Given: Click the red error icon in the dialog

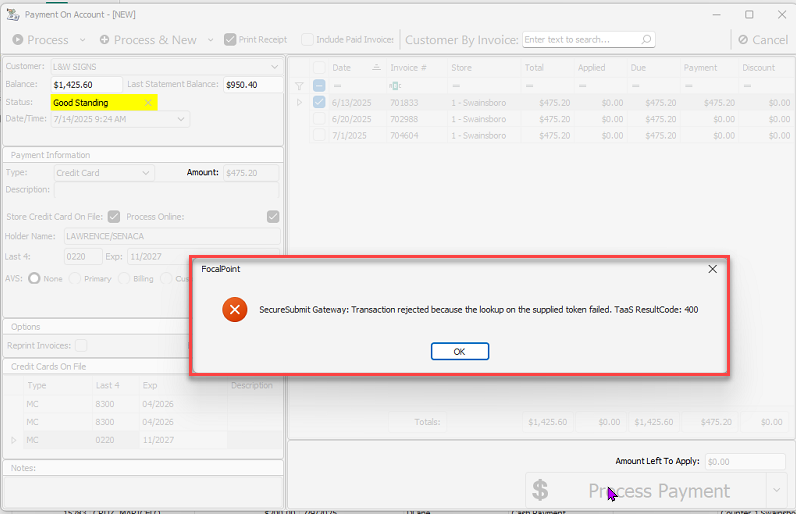Looking at the screenshot, I should click(235, 310).
